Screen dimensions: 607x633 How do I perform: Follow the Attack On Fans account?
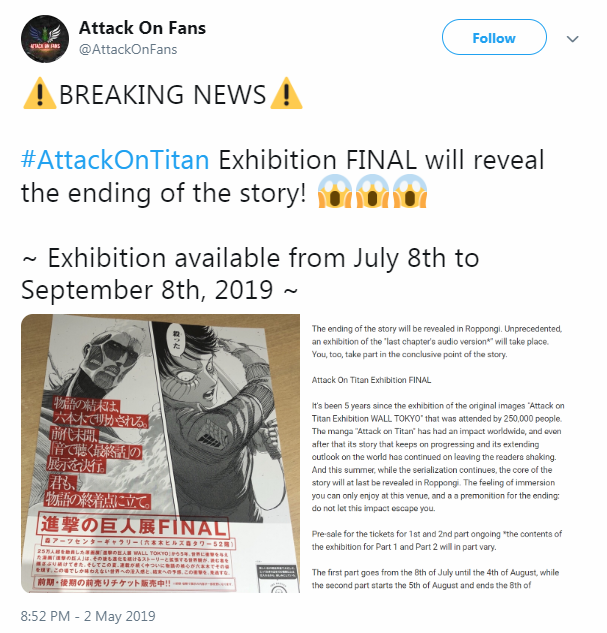coord(494,37)
